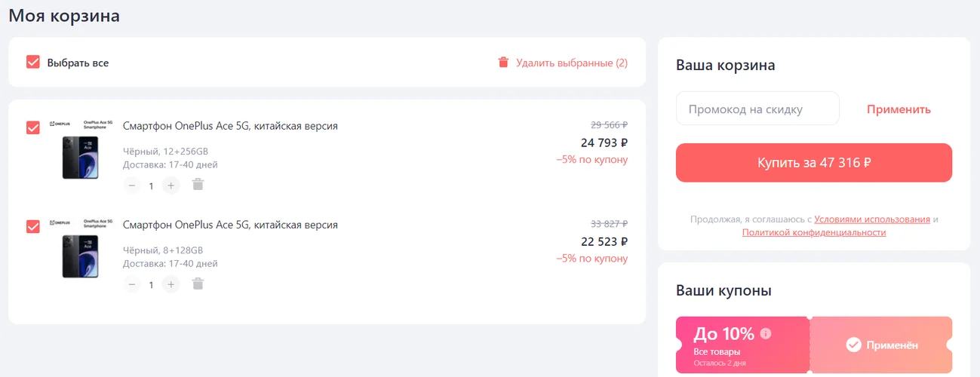Click the Купить за 47 316 ₽ button
This screenshot has height=377, width=980.
814,163
